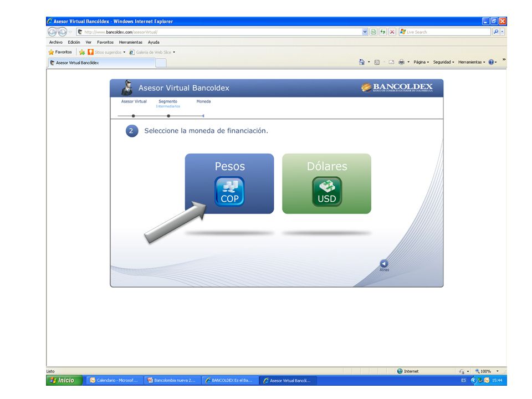Screen dimensions: 532x399
Task: Click the protected mode lock icon in status bar
Action: pyautogui.click(x=462, y=371)
